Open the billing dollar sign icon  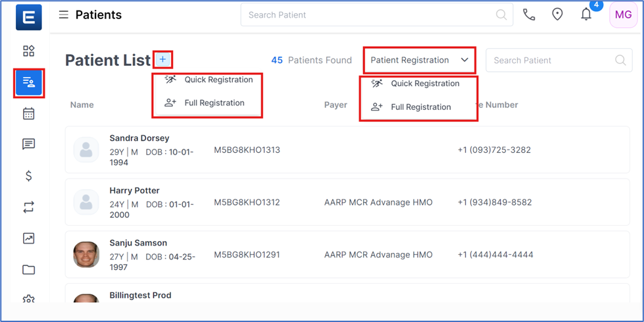[x=28, y=176]
